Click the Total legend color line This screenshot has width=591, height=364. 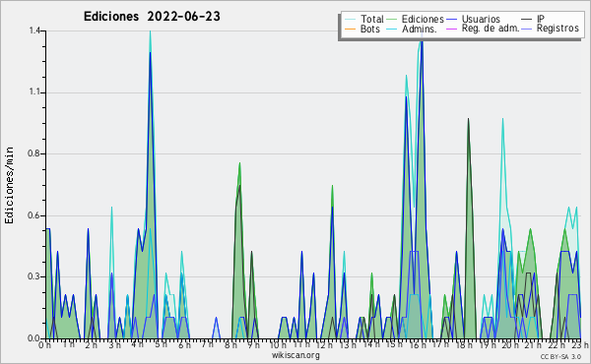(350, 20)
